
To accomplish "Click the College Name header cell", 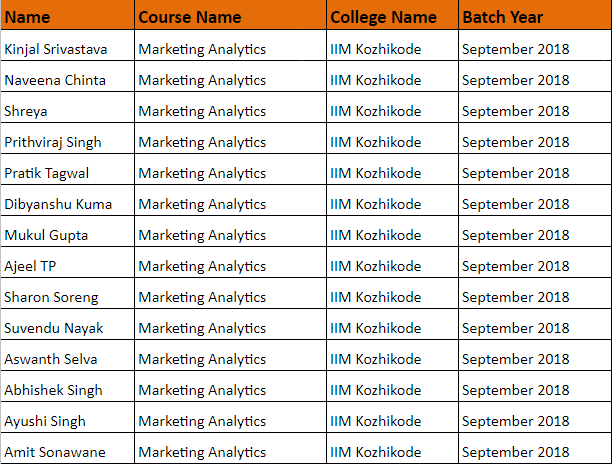I will (391, 17).
